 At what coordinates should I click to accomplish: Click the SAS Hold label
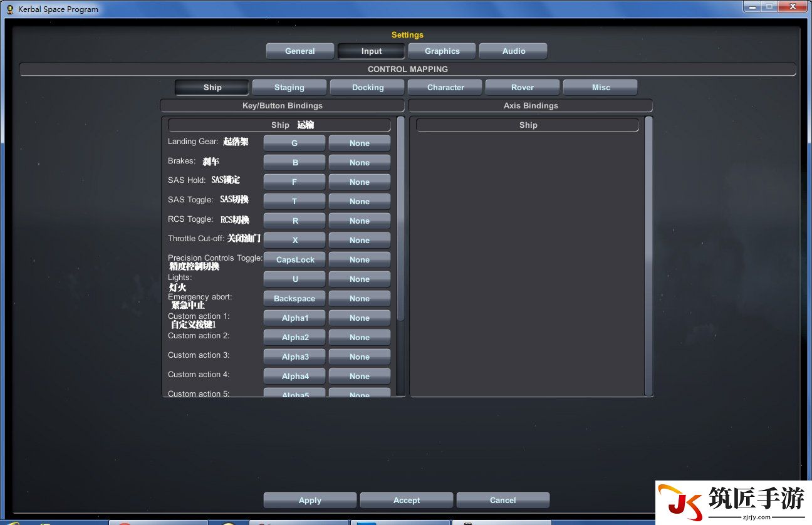tap(187, 180)
